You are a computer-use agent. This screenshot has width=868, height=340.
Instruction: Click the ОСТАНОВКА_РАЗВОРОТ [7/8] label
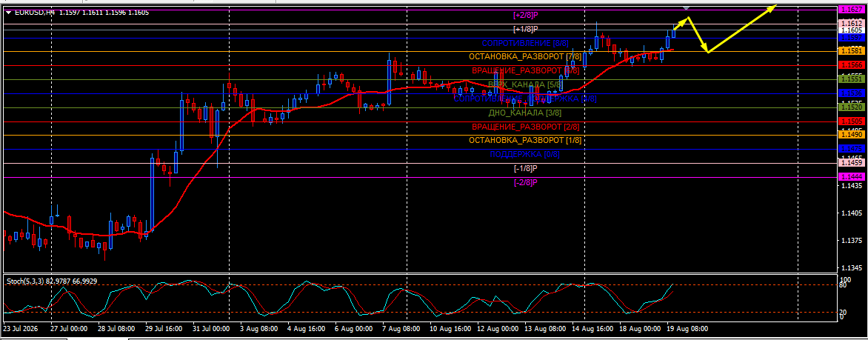point(525,56)
